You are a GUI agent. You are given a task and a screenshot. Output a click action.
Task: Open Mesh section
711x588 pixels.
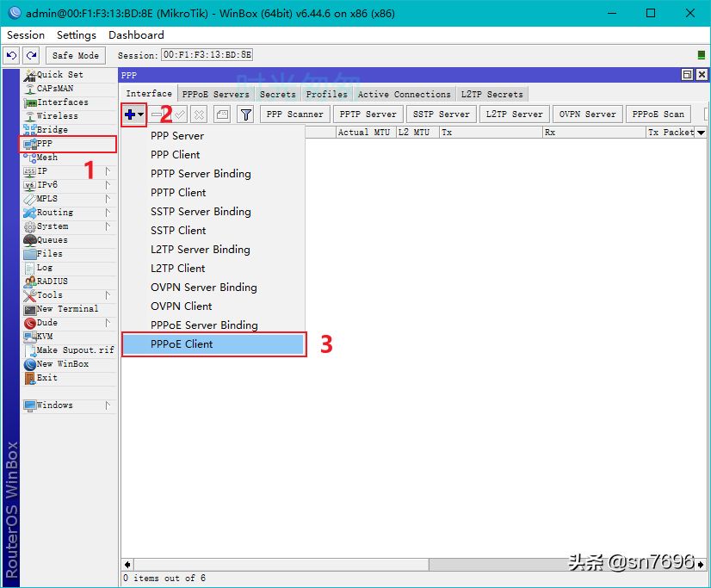(x=69, y=158)
